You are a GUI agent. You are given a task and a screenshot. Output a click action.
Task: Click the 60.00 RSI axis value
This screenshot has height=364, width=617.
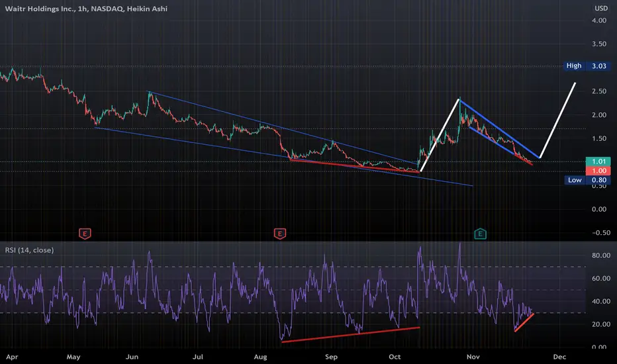tap(601, 279)
